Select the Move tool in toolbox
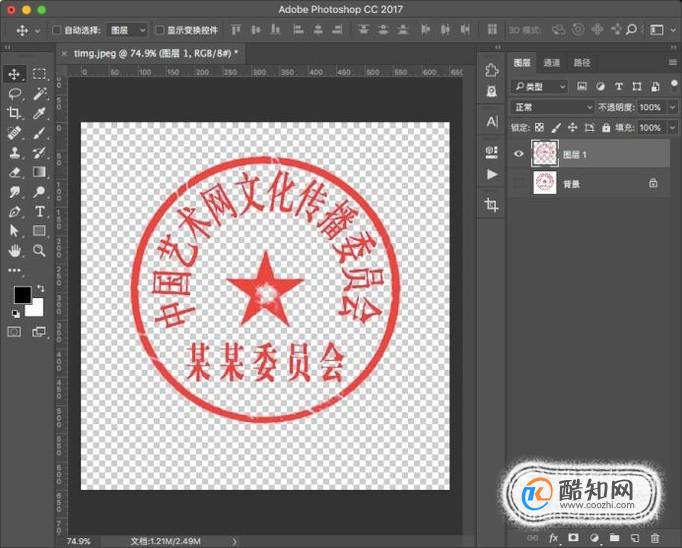 coord(14,74)
